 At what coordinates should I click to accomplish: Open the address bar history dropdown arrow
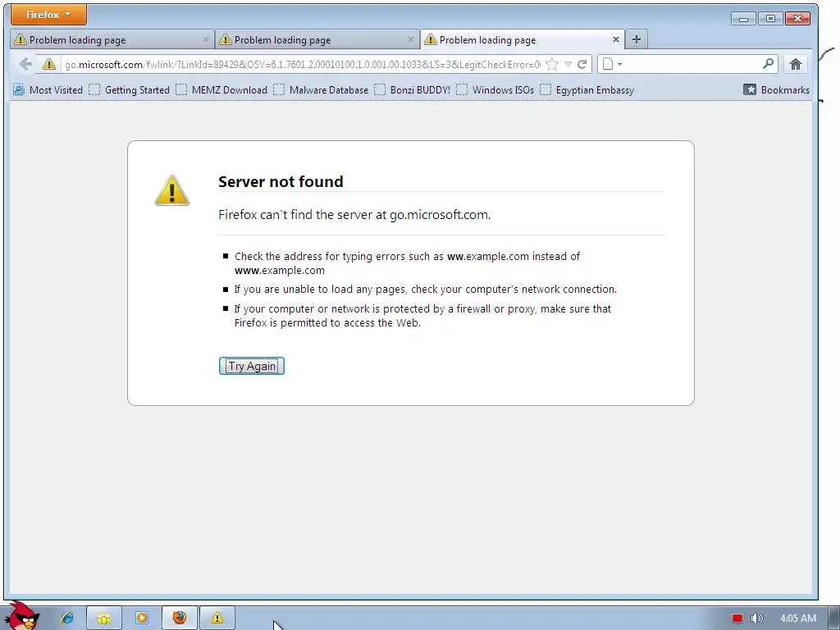(568, 65)
